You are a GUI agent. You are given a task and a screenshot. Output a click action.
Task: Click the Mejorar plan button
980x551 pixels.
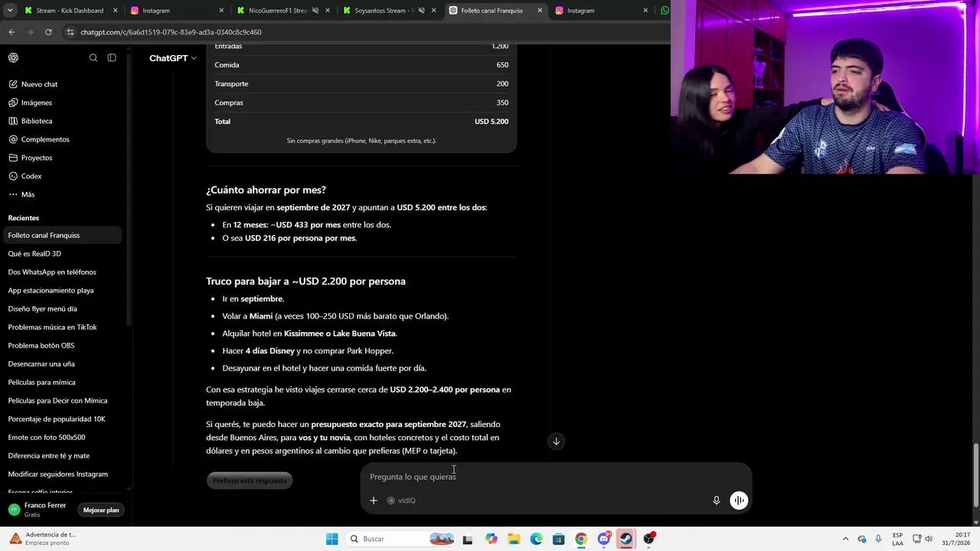tap(101, 510)
